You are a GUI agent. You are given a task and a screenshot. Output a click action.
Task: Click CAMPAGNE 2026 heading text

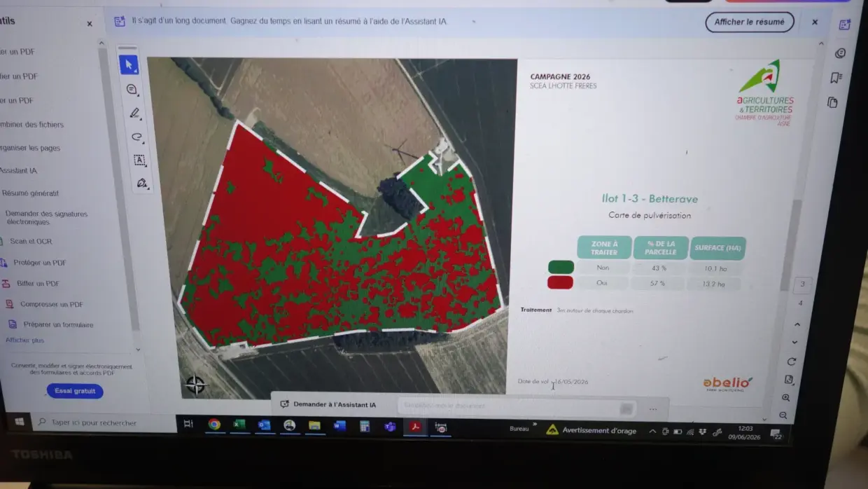560,77
